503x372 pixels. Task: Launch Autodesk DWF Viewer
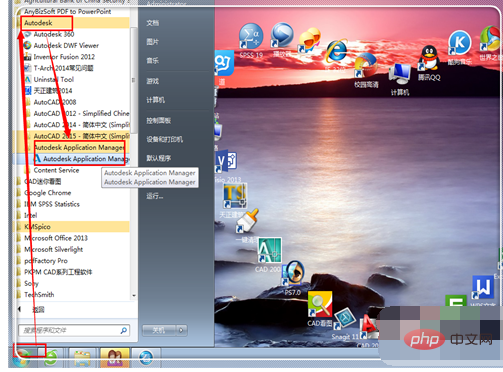tap(66, 45)
